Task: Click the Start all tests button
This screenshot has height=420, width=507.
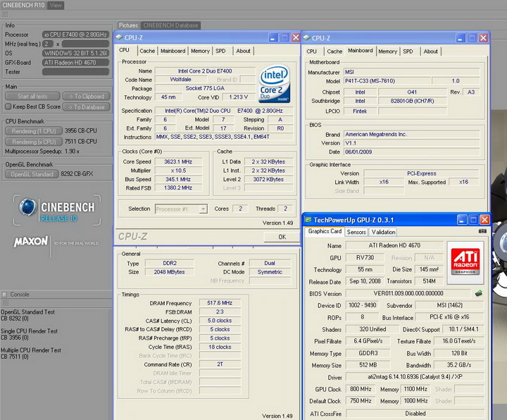Action: pos(32,97)
